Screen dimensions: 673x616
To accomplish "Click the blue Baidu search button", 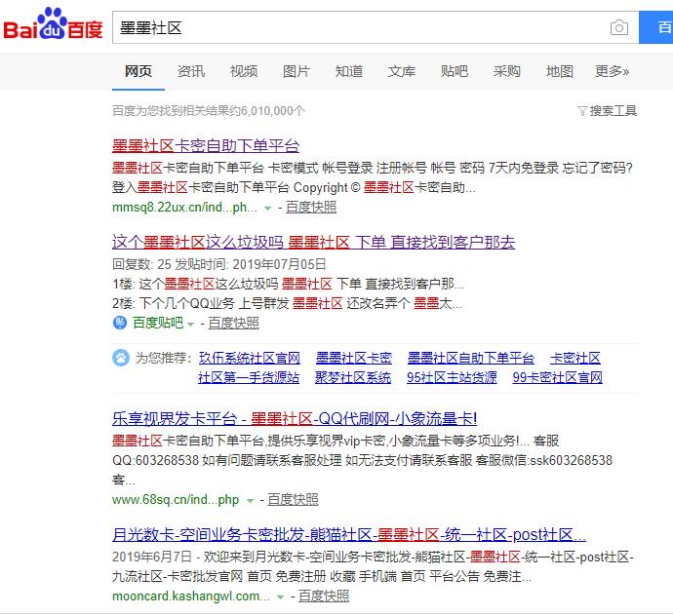I will [x=655, y=28].
